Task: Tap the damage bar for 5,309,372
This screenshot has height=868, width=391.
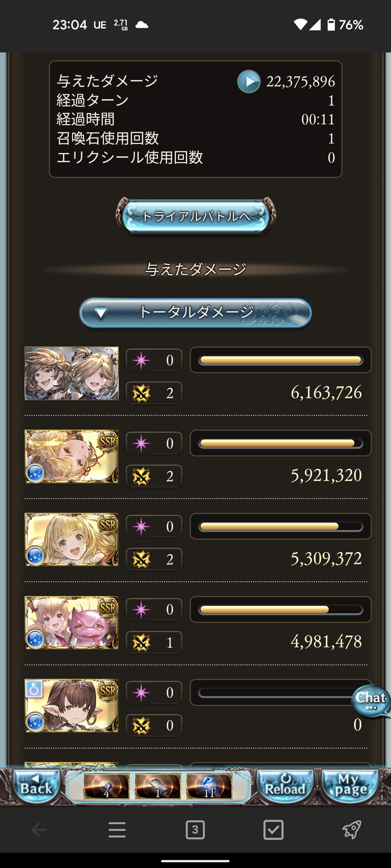Action: coord(280,526)
